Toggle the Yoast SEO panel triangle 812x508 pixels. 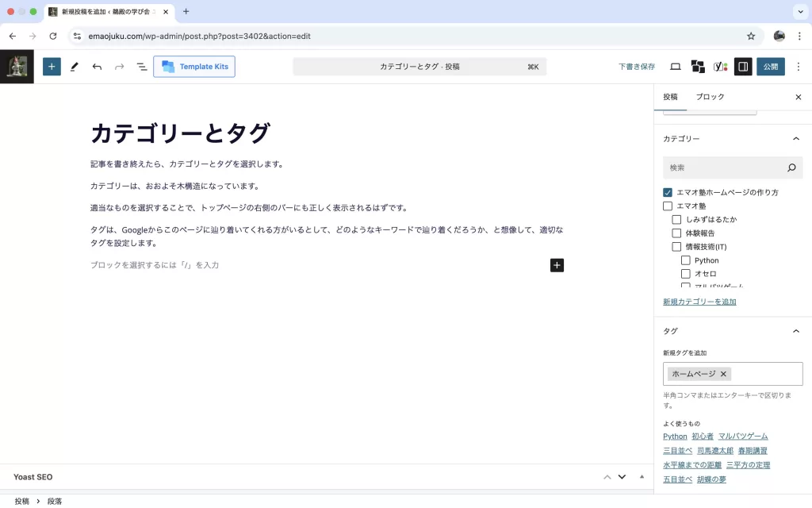point(642,477)
